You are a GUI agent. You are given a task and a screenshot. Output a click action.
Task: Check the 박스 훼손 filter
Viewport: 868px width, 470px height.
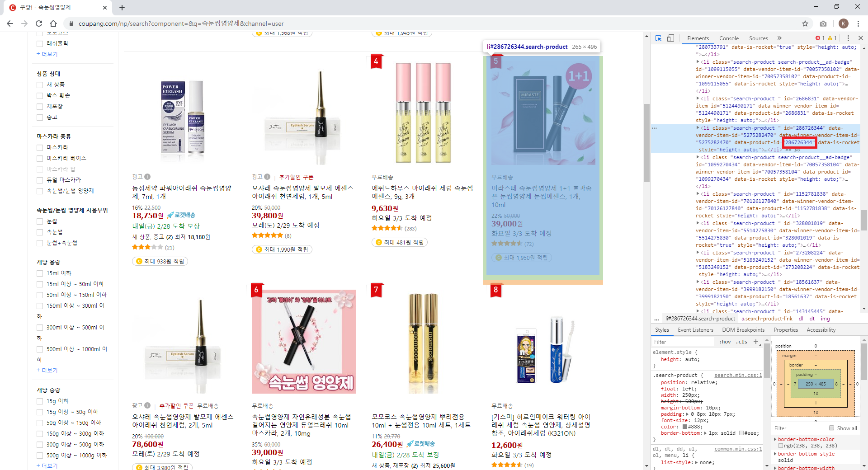click(40, 96)
